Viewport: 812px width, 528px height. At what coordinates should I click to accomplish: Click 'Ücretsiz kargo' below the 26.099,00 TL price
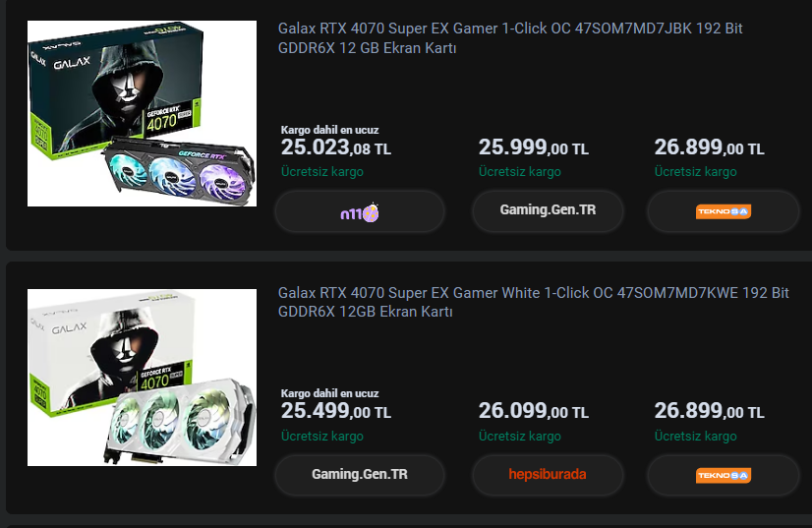(x=520, y=437)
